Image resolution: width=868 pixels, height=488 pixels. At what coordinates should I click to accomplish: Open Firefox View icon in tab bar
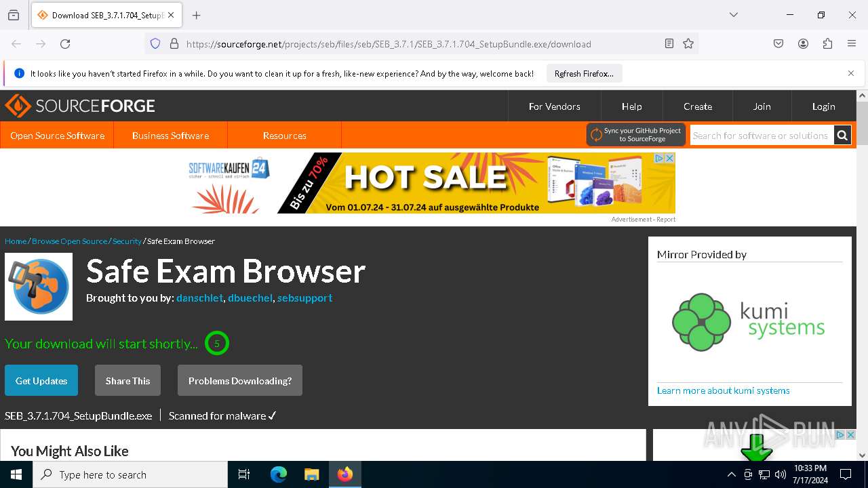pos(14,15)
